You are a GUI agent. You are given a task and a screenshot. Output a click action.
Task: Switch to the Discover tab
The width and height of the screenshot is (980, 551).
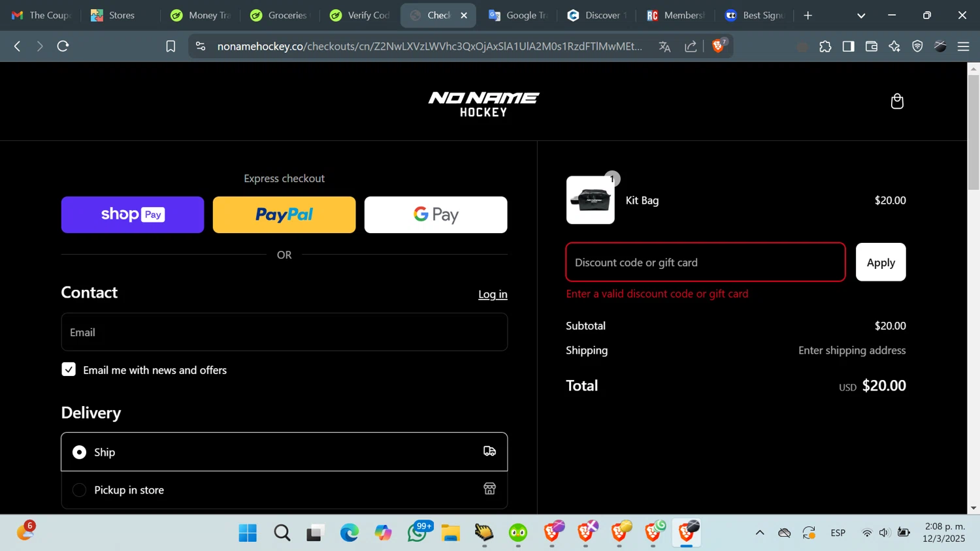597,15
